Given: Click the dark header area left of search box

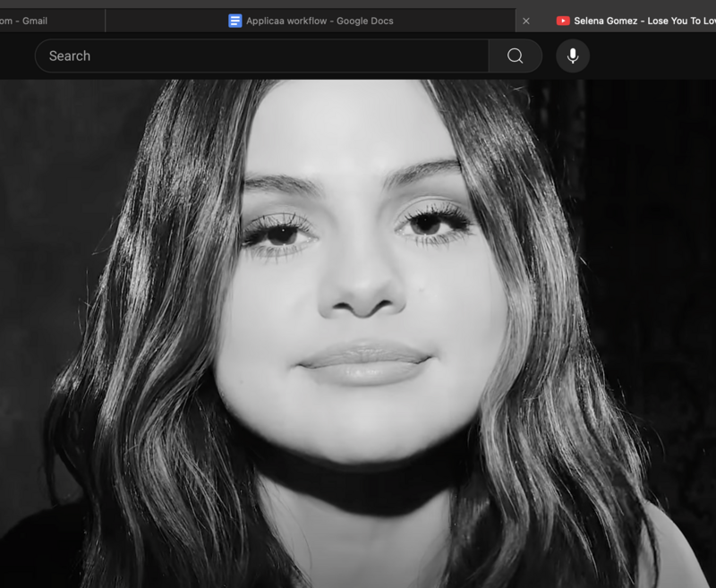Looking at the screenshot, I should 16,55.
